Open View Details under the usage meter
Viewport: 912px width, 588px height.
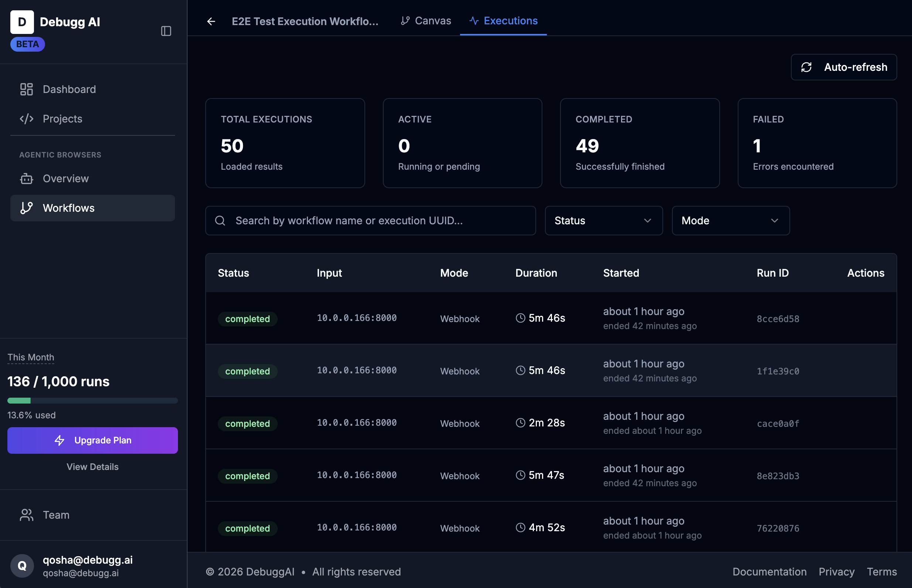(x=92, y=467)
